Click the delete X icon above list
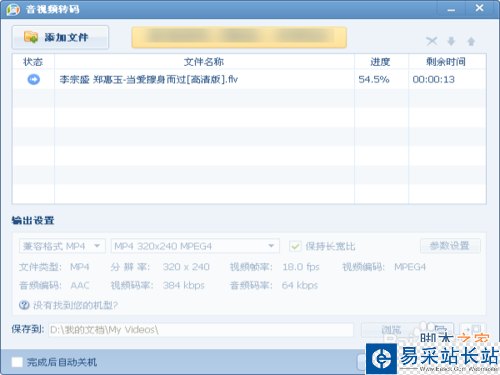This screenshot has height=375, width=500. (432, 41)
